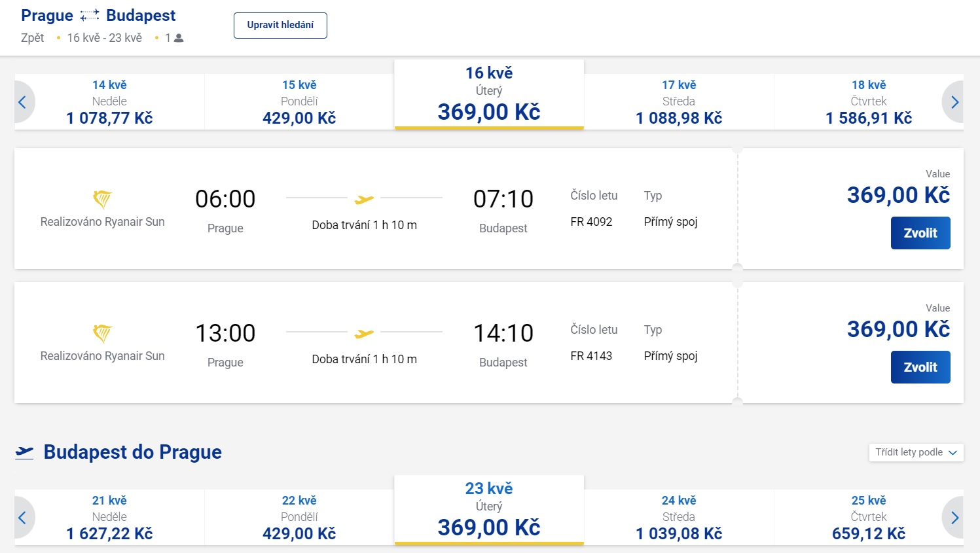Click the round-trip arrows icon between Prague and Budapest
Screen dimensions: 980x553
90,16
